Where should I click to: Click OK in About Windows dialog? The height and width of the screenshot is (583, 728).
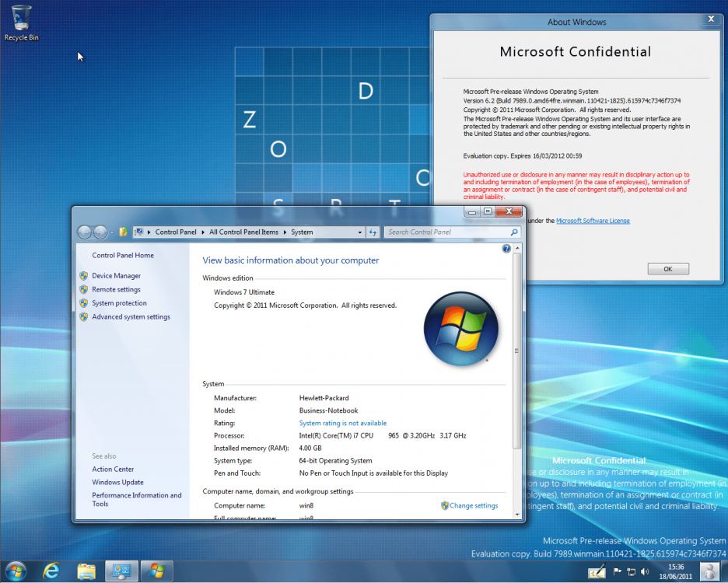click(667, 269)
